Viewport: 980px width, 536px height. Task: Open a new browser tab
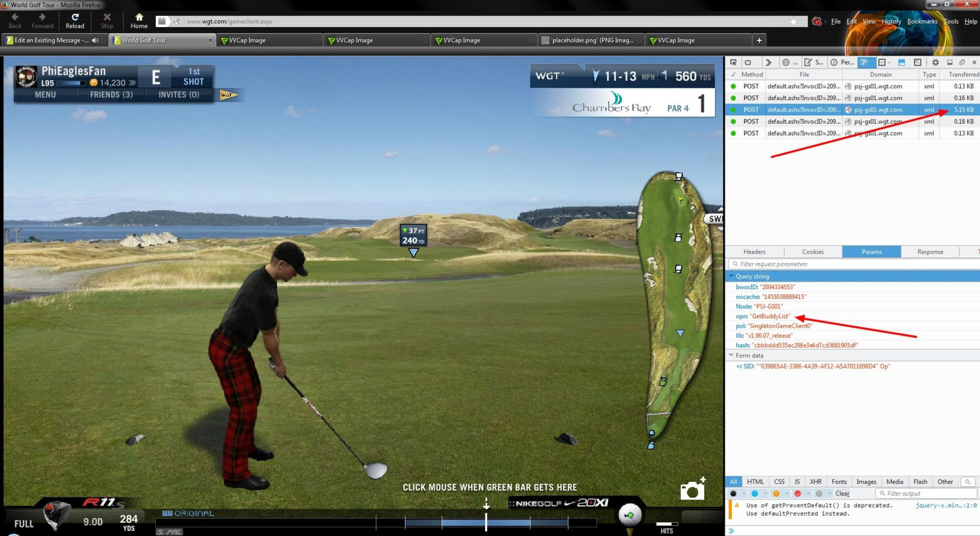click(x=759, y=40)
